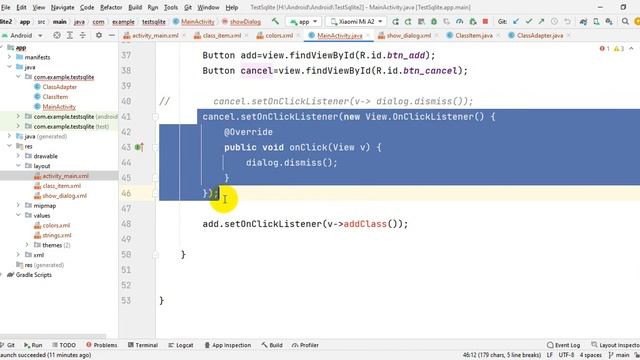Screen dimensions: 640x360
Task: Click the fold marker on line 41
Action: [156, 117]
